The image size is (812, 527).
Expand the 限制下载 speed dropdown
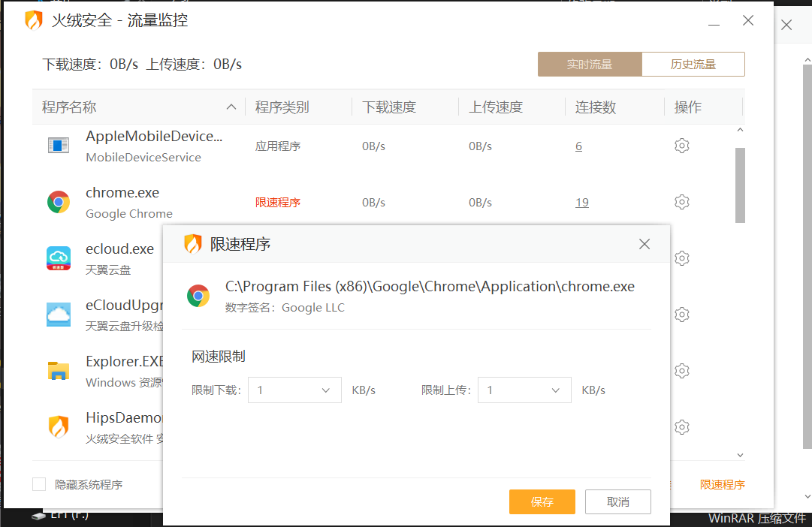(x=294, y=390)
